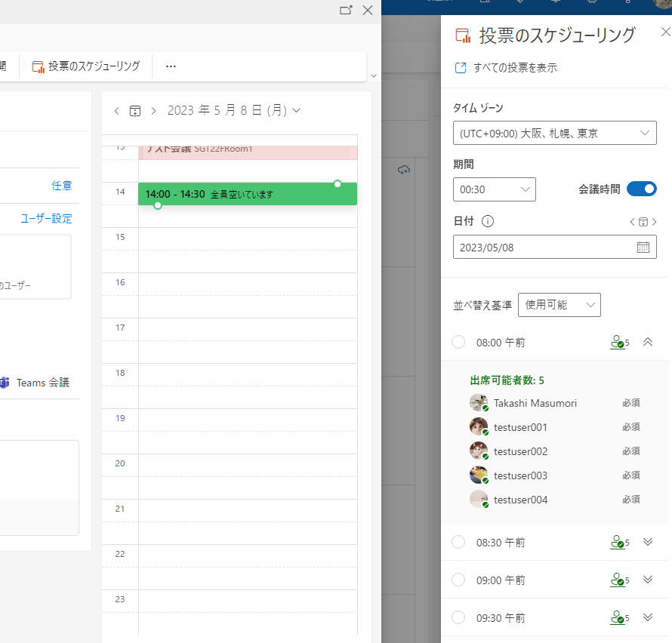Click the 任意 link
The height and width of the screenshot is (643, 672).
point(62,186)
